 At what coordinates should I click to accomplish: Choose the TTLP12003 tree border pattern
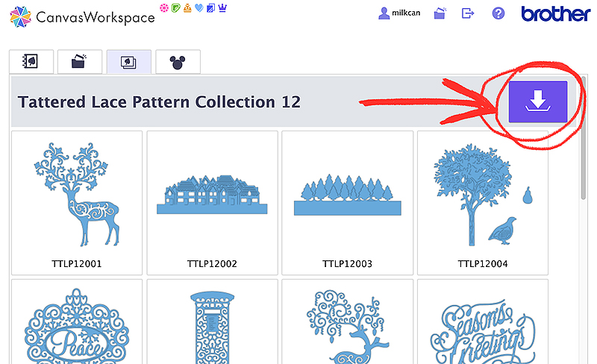tap(347, 201)
